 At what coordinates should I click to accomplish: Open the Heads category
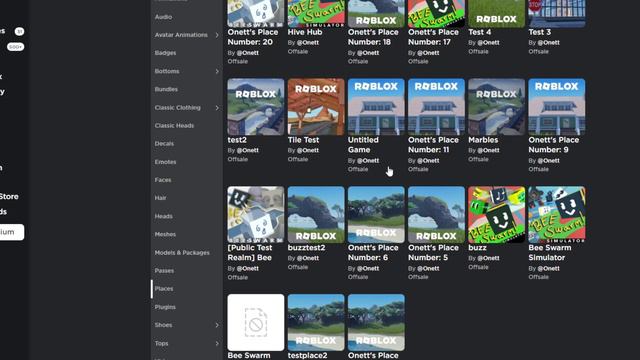coord(163,216)
